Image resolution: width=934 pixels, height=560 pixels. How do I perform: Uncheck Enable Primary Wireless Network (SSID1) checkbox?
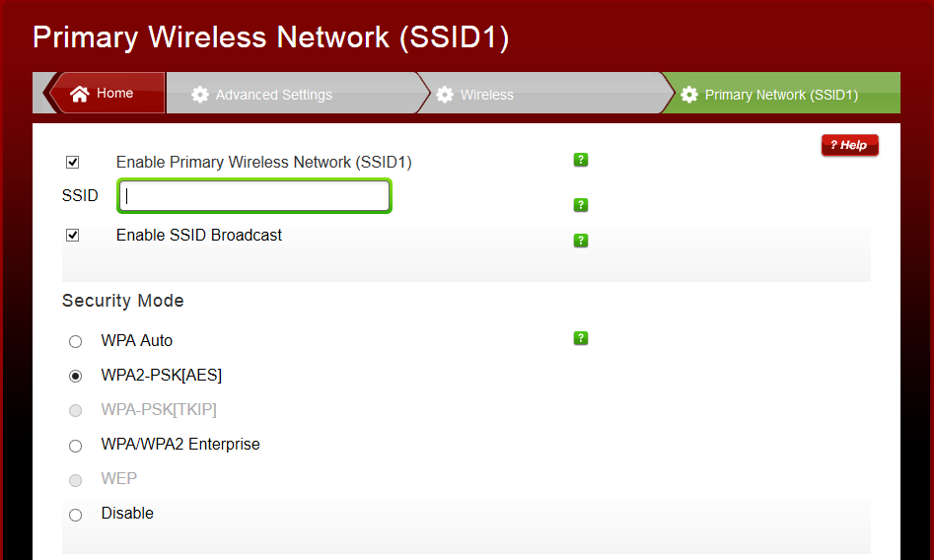(x=72, y=163)
